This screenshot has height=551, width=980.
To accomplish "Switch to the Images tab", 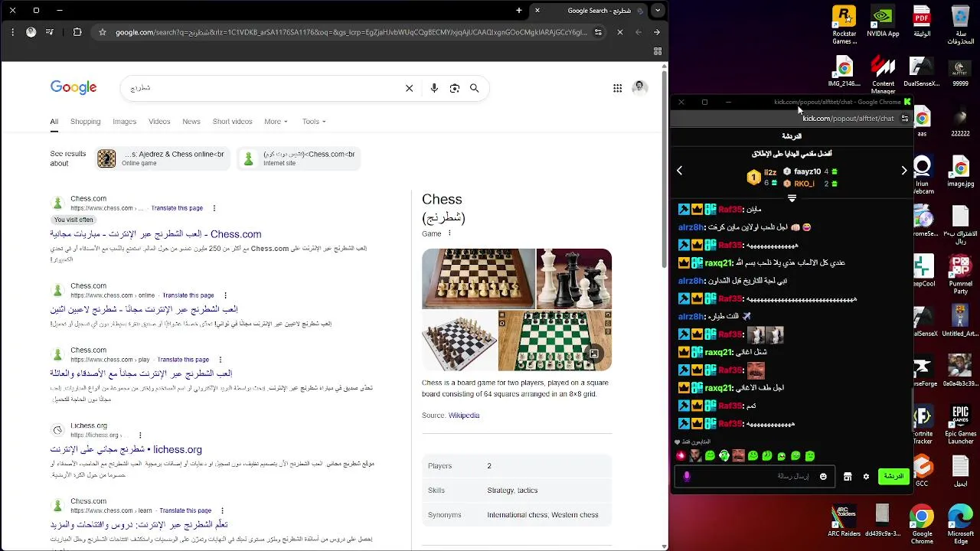I will point(124,122).
